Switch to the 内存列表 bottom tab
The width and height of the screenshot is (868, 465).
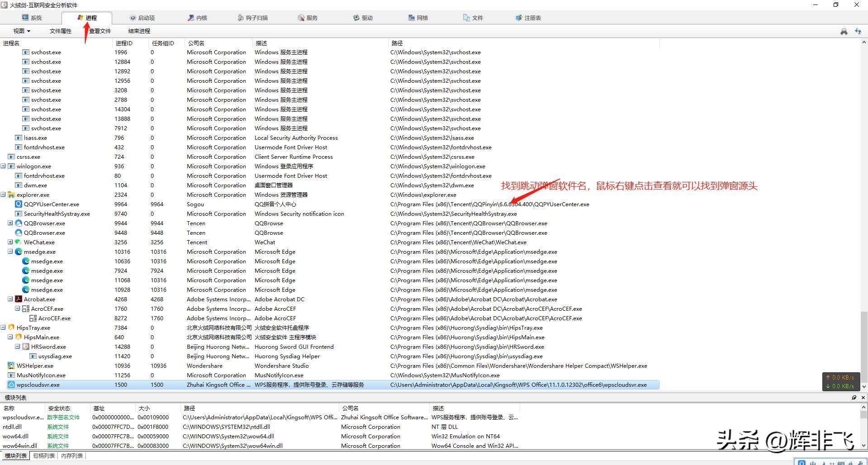(72, 456)
